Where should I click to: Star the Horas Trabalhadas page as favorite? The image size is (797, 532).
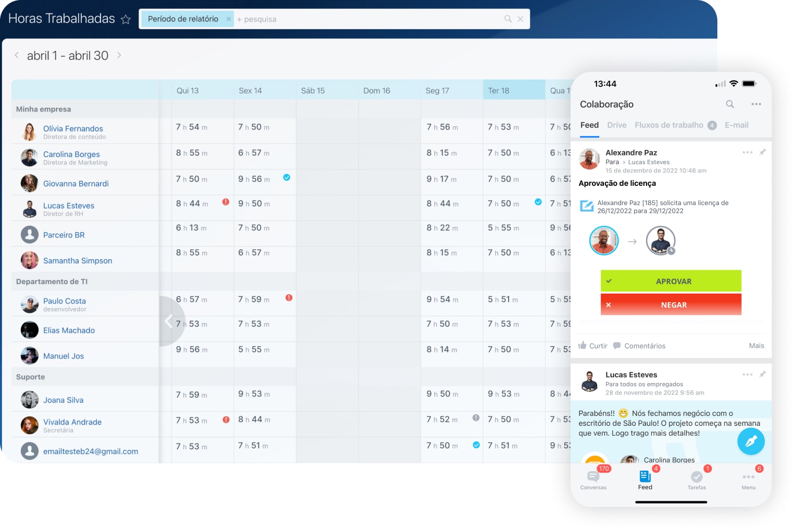(x=125, y=20)
